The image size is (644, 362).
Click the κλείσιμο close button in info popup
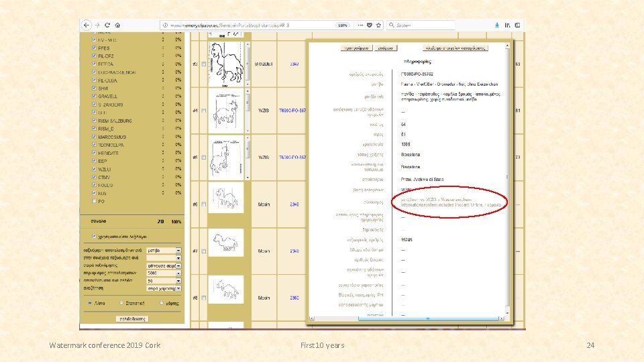(455, 48)
